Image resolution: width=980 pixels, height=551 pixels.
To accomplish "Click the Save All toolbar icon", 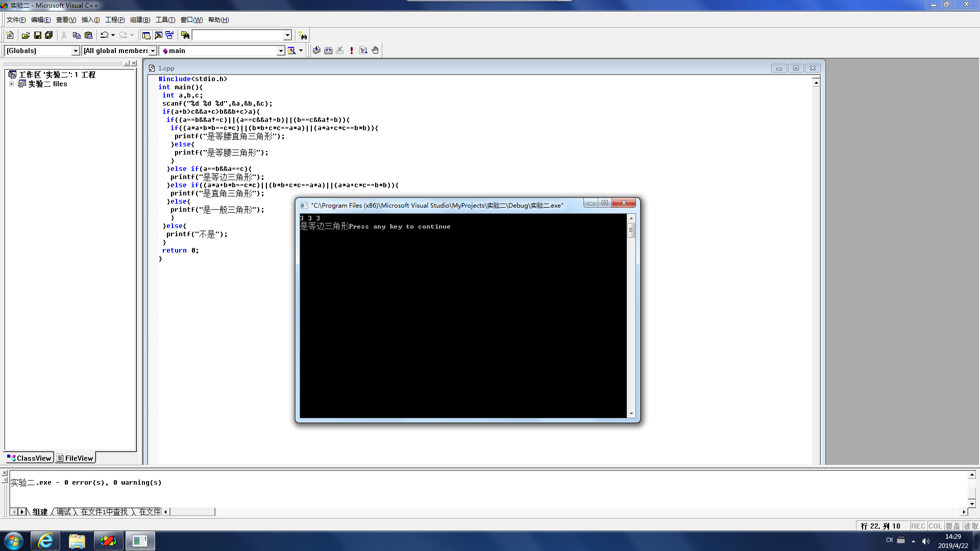I will click(49, 35).
